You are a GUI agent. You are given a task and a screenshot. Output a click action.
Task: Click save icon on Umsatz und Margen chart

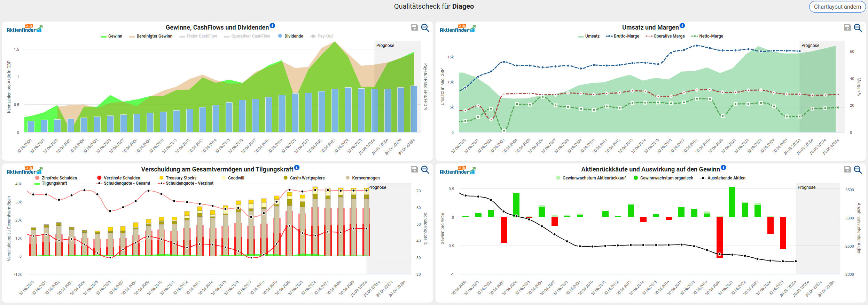(x=847, y=27)
